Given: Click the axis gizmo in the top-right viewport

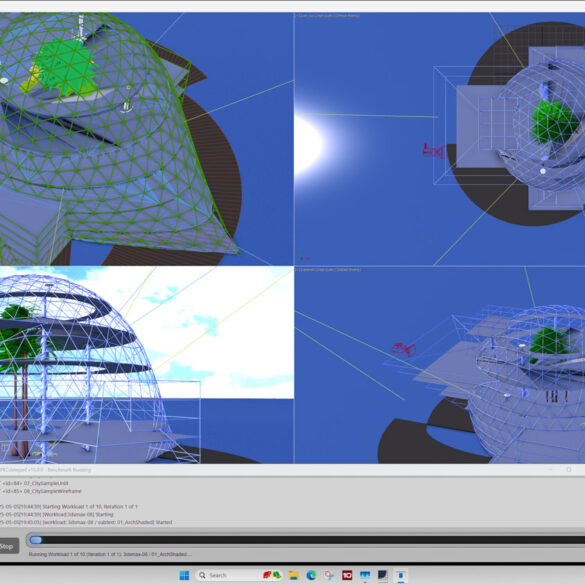Looking at the screenshot, I should [x=304, y=256].
